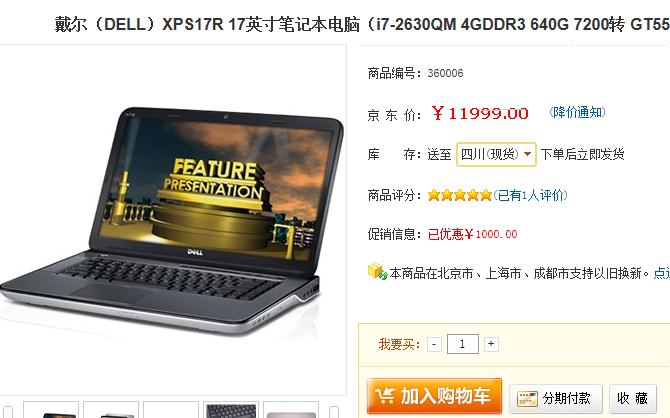Click the 分期付款 installment button
Screen dimensions: 670x418
556,398
